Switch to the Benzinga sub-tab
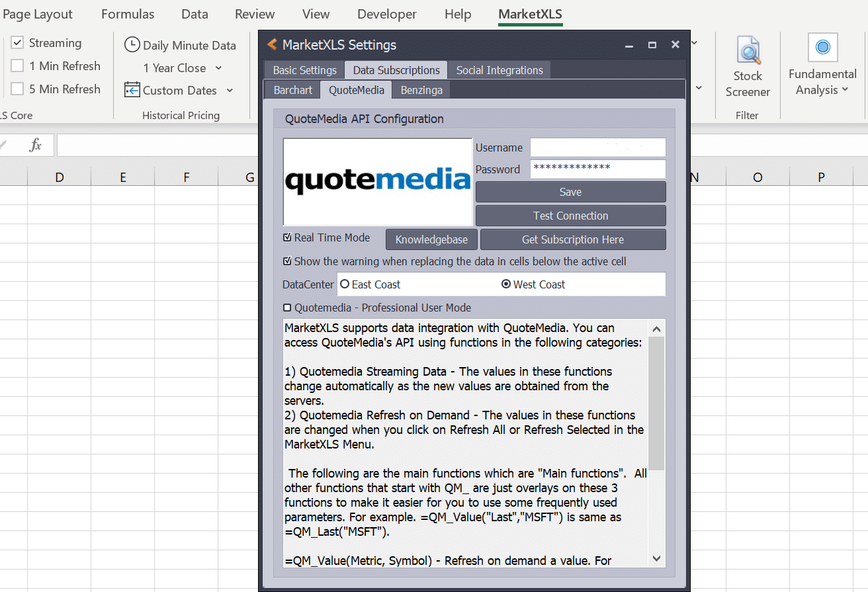Viewport: 868px width, 592px height. click(421, 90)
